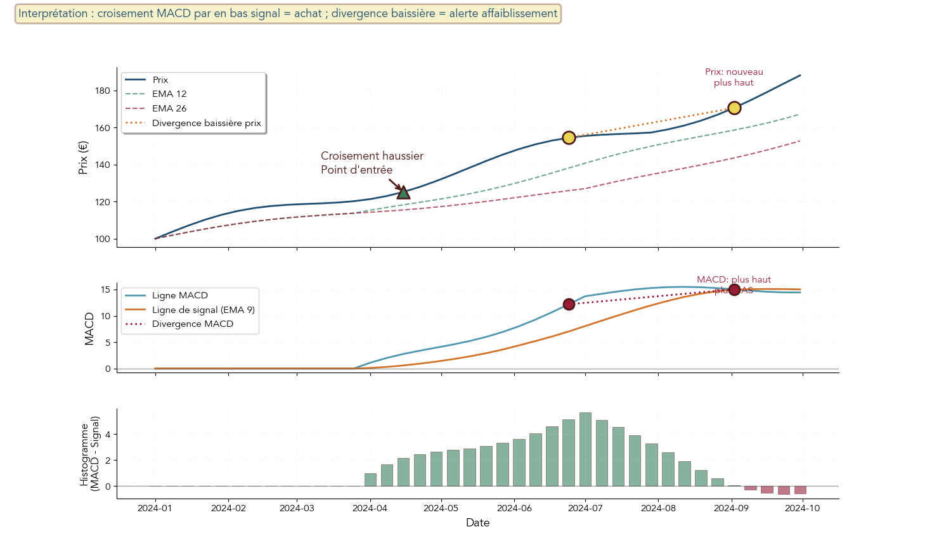The image size is (932, 560).
Task: Click the first green histogram bar
Action: (370, 480)
